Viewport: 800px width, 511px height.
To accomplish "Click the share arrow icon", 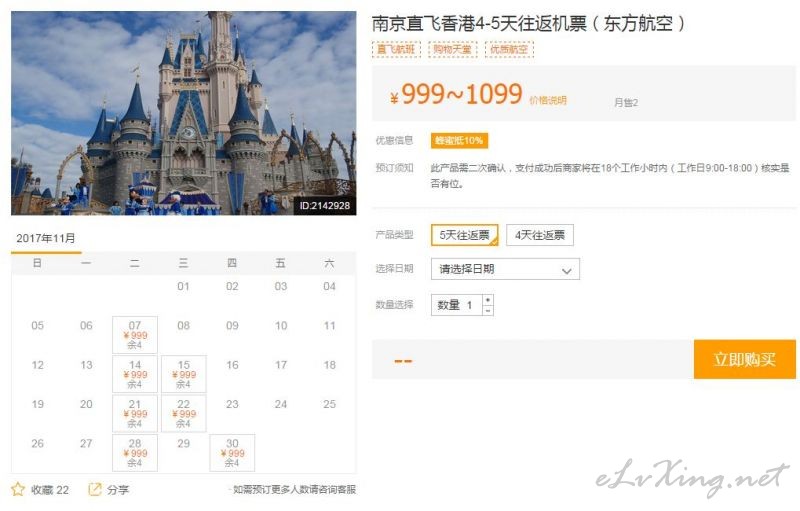I will tap(95, 490).
